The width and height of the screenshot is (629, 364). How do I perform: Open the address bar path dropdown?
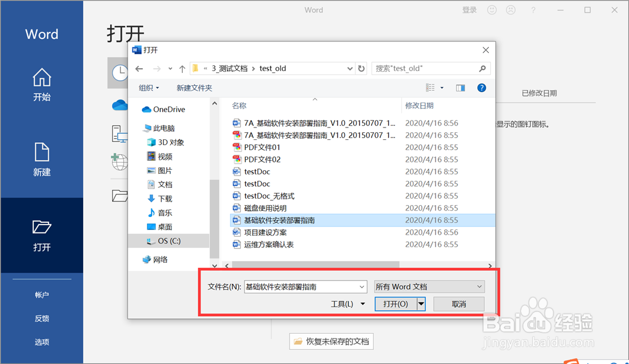(x=350, y=69)
